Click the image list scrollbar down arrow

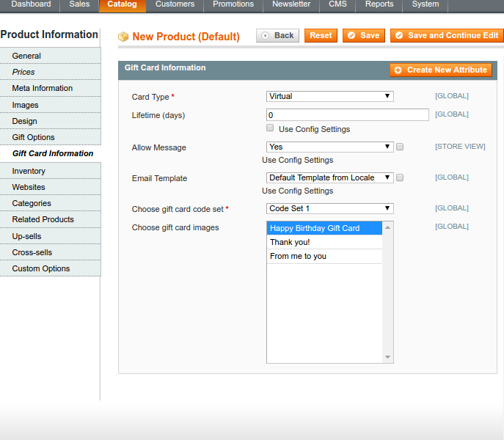[x=388, y=358]
